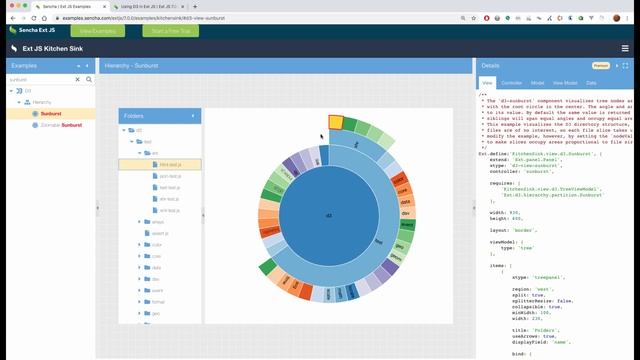This screenshot has height=360, width=640.
Task: Switch to the second browser tab about D3
Action: (x=149, y=7)
